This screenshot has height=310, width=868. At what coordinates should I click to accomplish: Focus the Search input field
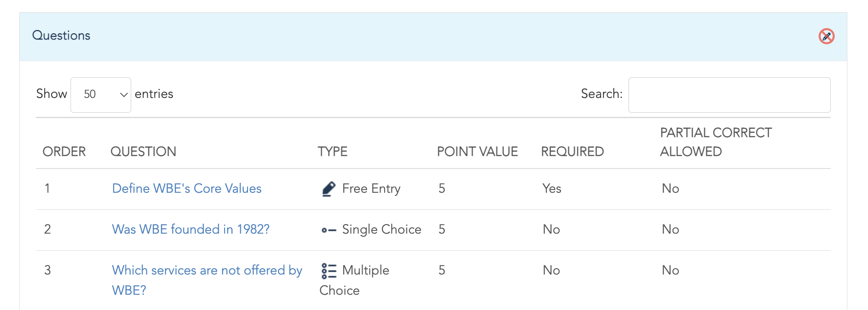[x=729, y=95]
